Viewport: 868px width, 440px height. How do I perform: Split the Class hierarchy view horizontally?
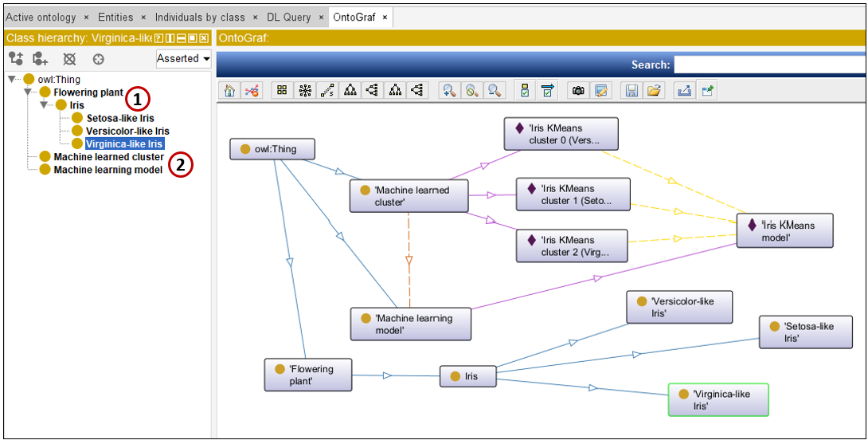(181, 37)
